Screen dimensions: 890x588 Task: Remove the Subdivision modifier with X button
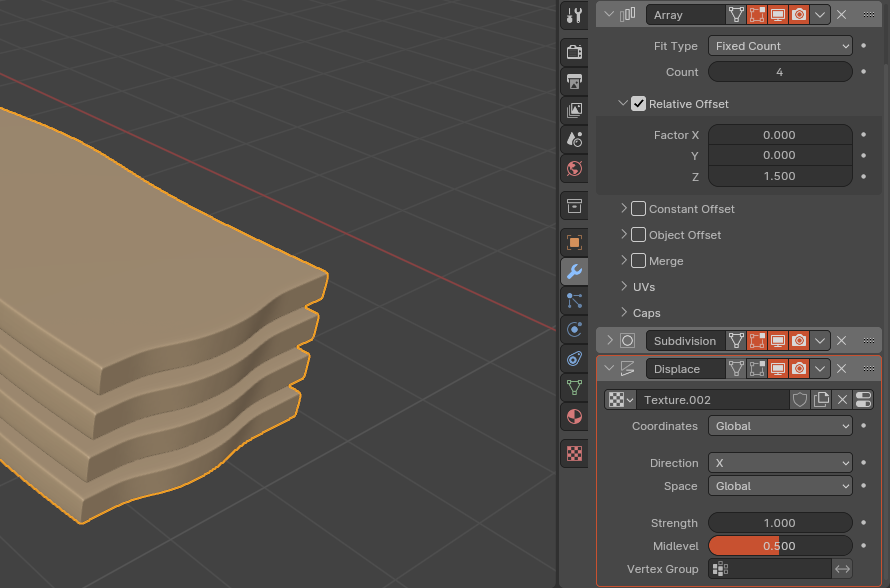click(841, 341)
